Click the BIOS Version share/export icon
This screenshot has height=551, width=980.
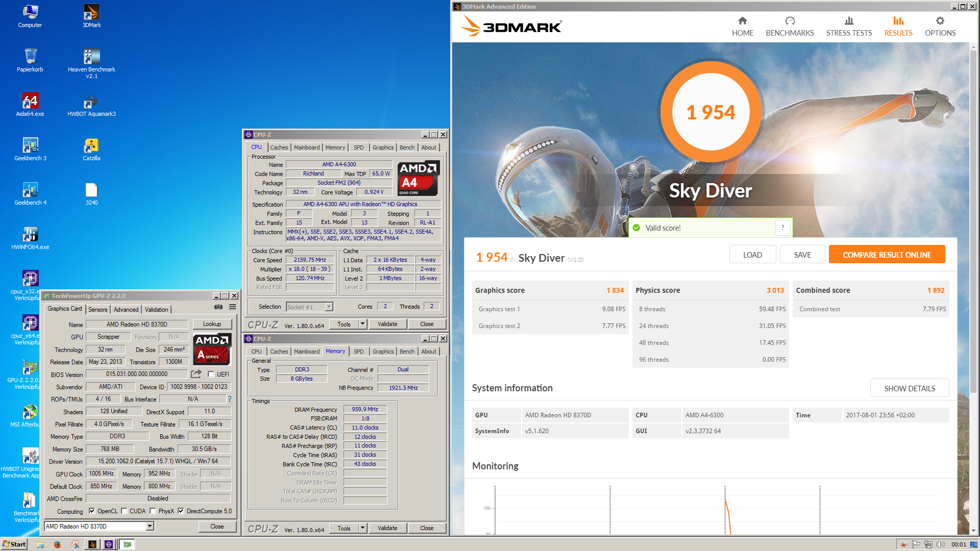coord(196,374)
